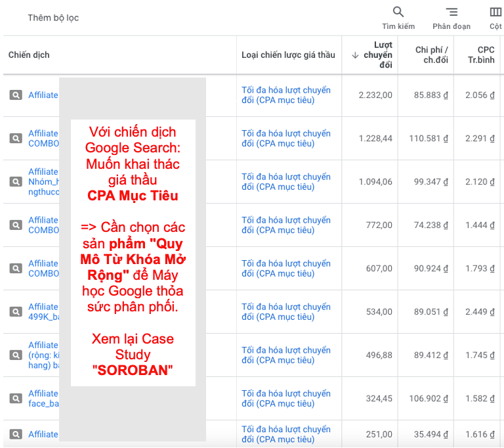This screenshot has height=448, width=504.
Task: Open Affiliate Nhóm campaign link
Action: pyautogui.click(x=43, y=182)
